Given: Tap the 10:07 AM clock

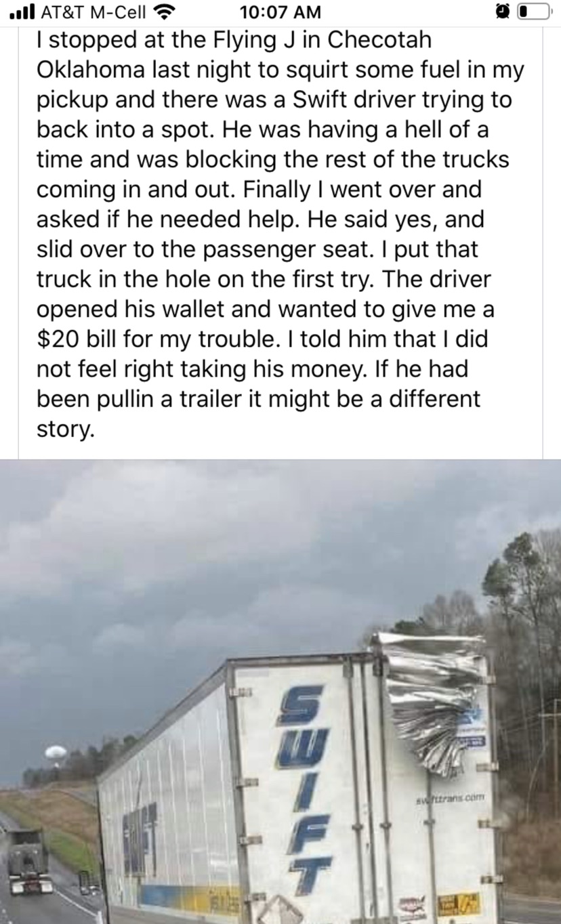Looking at the screenshot, I should [280, 12].
